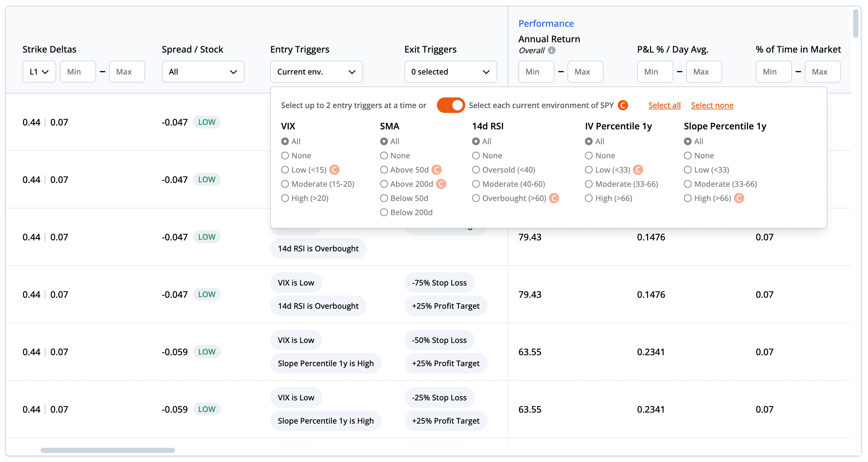Screen dimensions: 868x462
Task: Click the Annual Return Min input field
Action: tap(536, 72)
